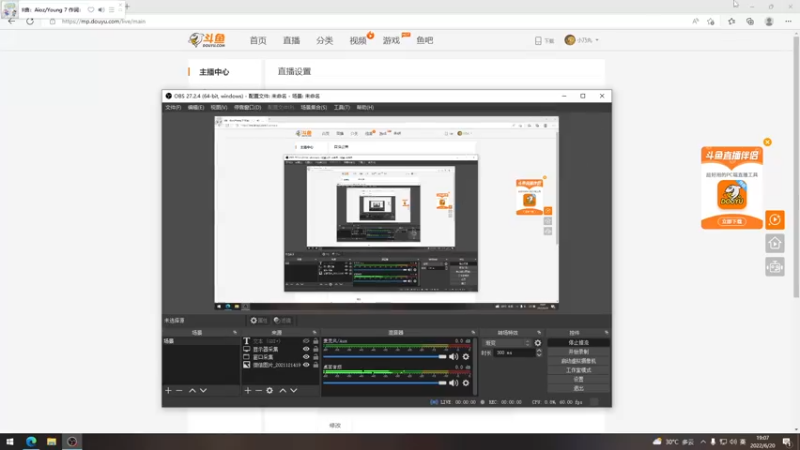Viewport: 800px width, 450px height.
Task: Click OBS icon in Windows taskbar
Action: click(72, 441)
